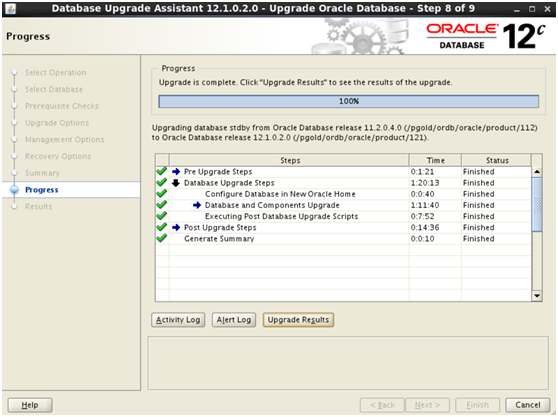The width and height of the screenshot is (558, 417).
Task: Click the 1:20:13 time value
Action: (425, 183)
